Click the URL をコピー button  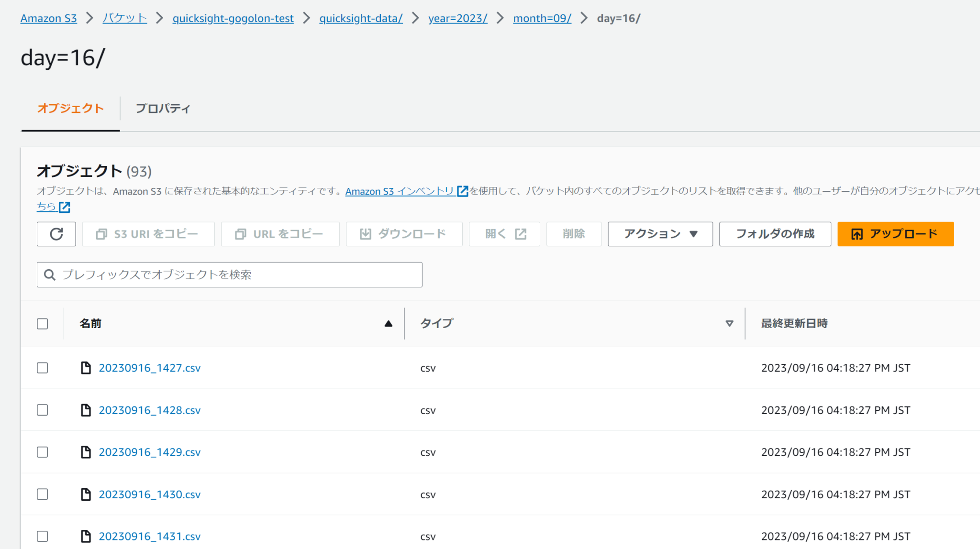click(280, 234)
